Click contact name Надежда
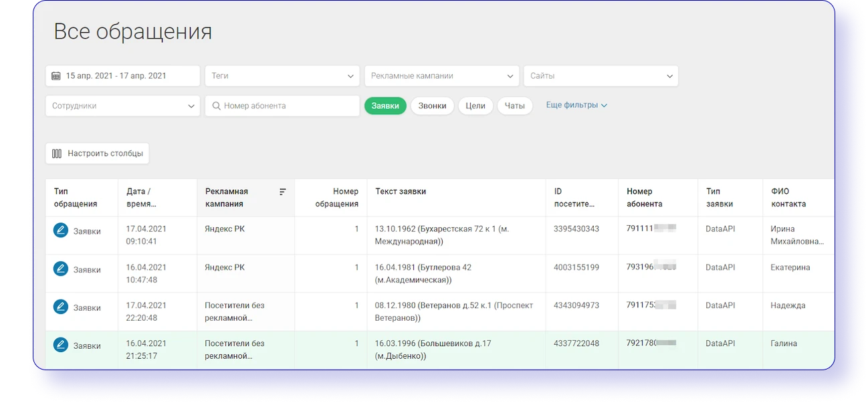Image resolution: width=868 pixels, height=417 pixels. pyautogui.click(x=788, y=305)
